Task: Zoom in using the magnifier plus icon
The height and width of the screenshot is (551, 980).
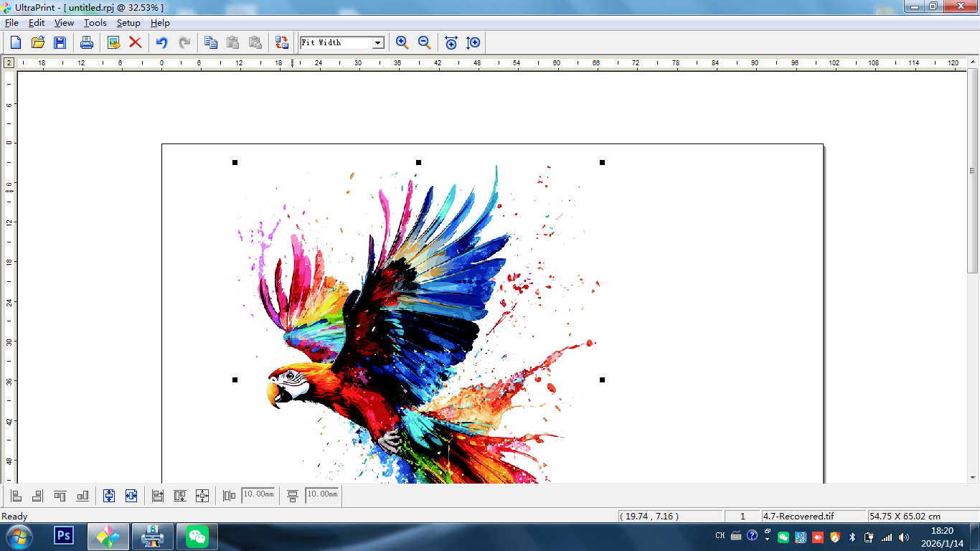Action: (402, 42)
